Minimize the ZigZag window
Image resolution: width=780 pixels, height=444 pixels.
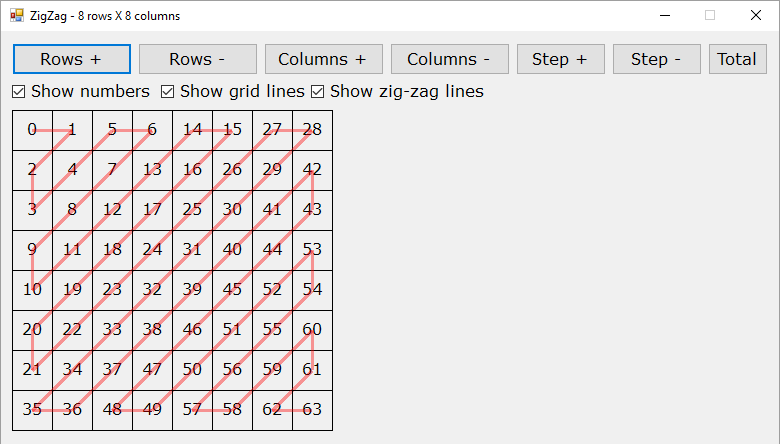665,15
